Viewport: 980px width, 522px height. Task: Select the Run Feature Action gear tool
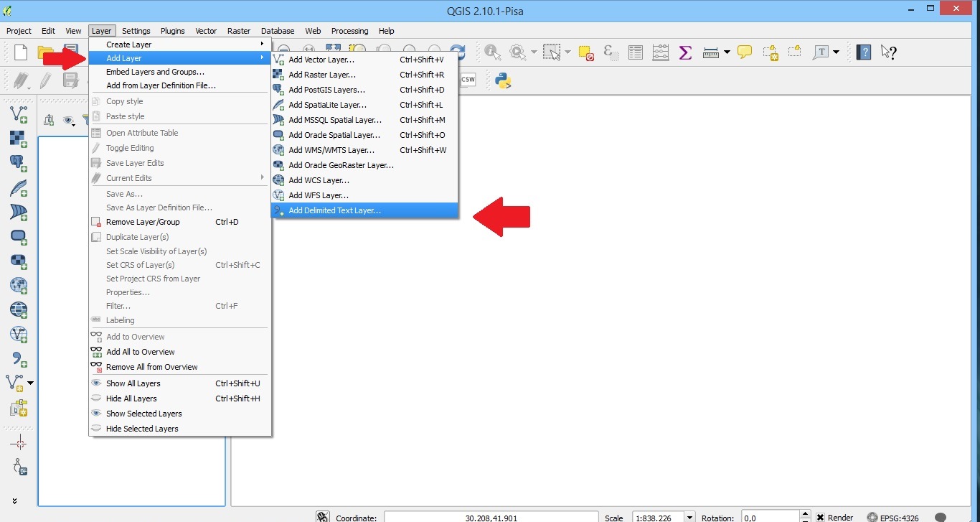(517, 52)
